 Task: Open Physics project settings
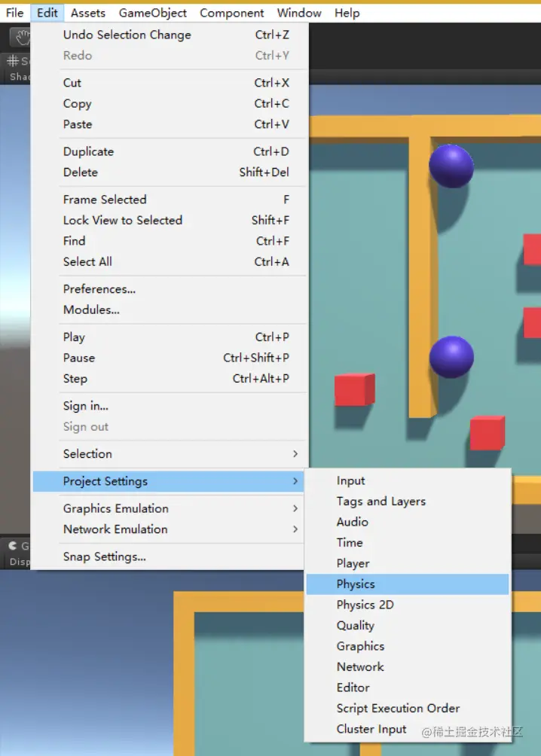[408, 584]
